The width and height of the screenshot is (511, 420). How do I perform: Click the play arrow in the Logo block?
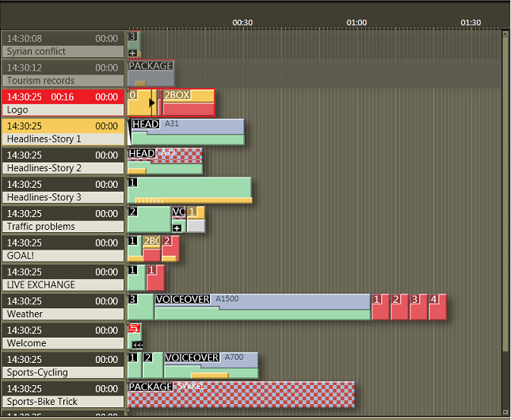pos(151,103)
